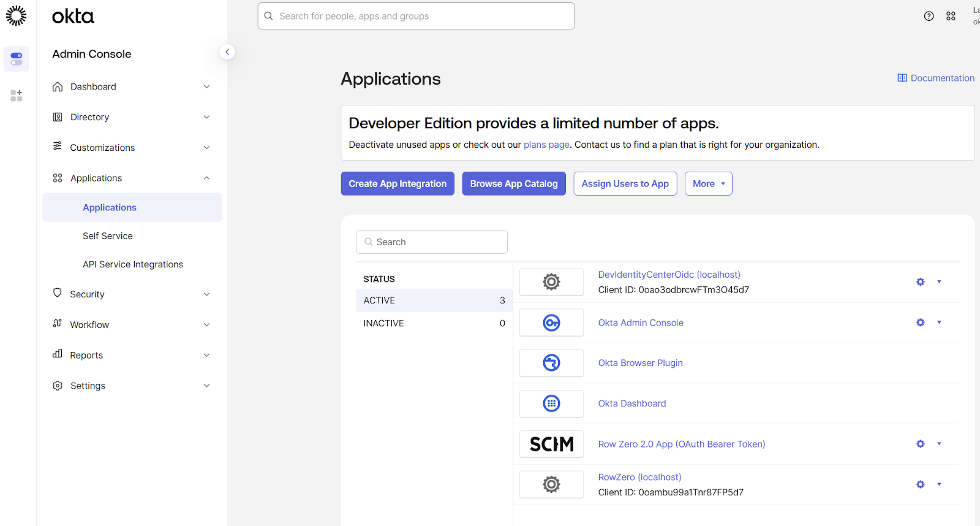
Task: Click the Customizations icon in sidebar
Action: pos(58,146)
